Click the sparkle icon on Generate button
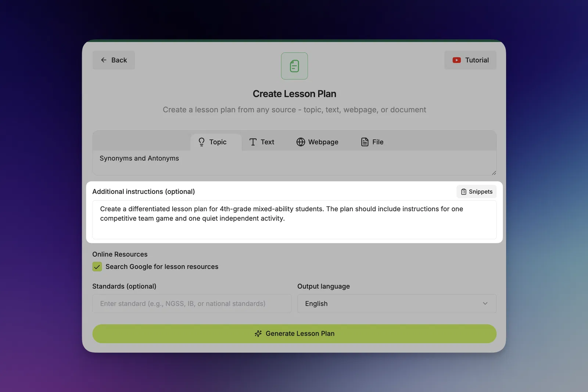 (258, 334)
